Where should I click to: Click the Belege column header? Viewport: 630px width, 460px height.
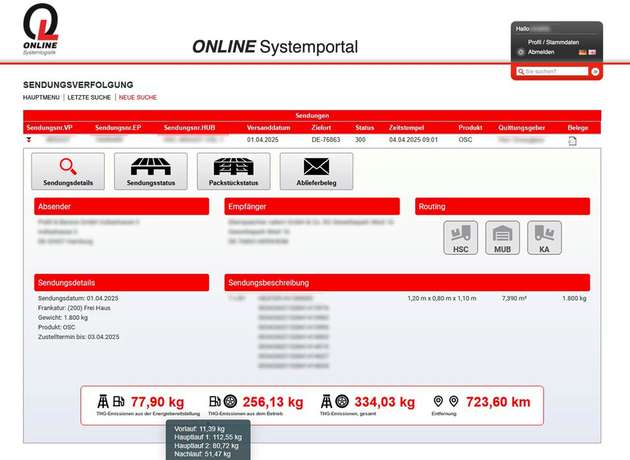(578, 128)
